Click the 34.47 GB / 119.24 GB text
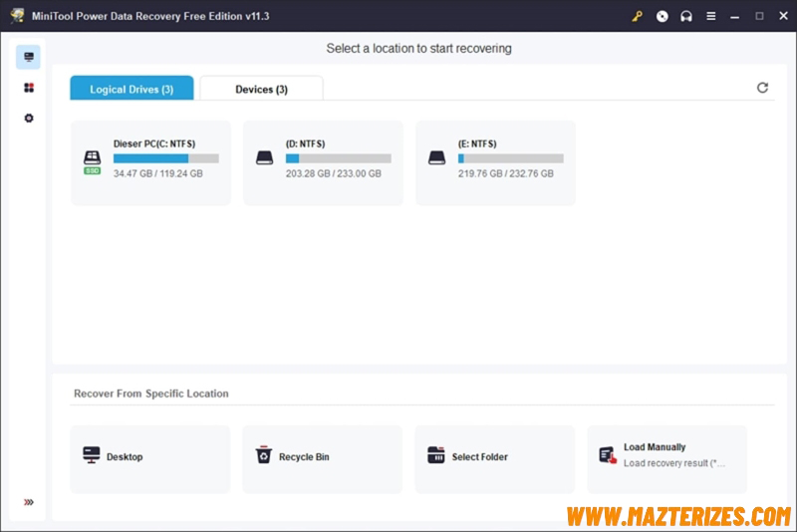797x532 pixels. click(158, 173)
